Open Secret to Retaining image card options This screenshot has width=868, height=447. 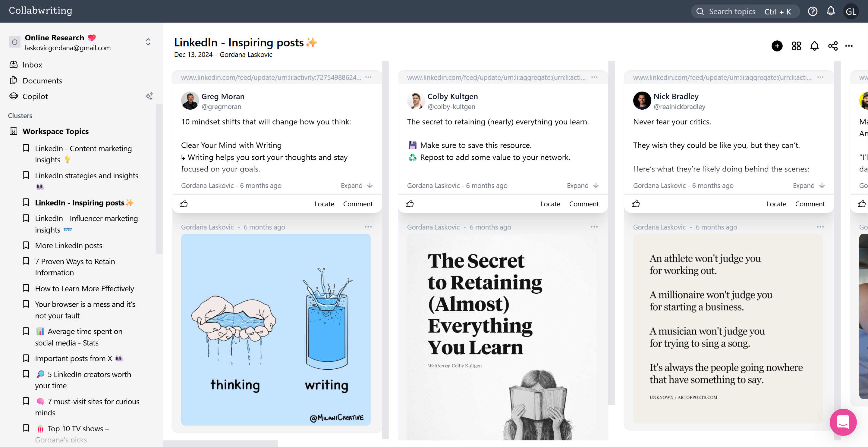[x=594, y=227]
